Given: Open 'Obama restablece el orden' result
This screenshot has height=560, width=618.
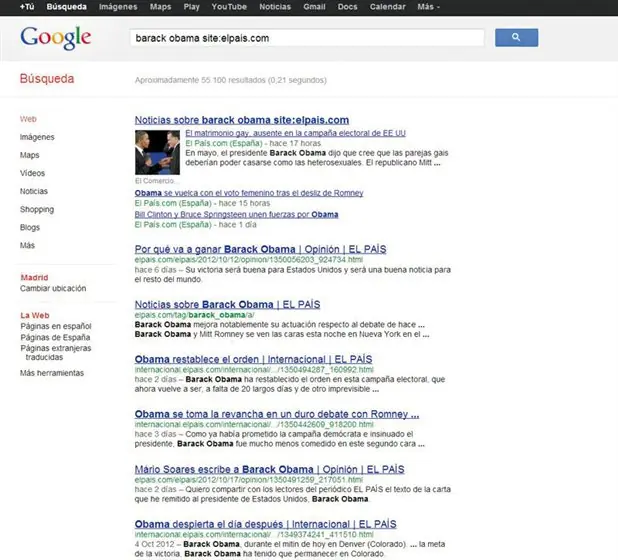Looking at the screenshot, I should coord(253,359).
